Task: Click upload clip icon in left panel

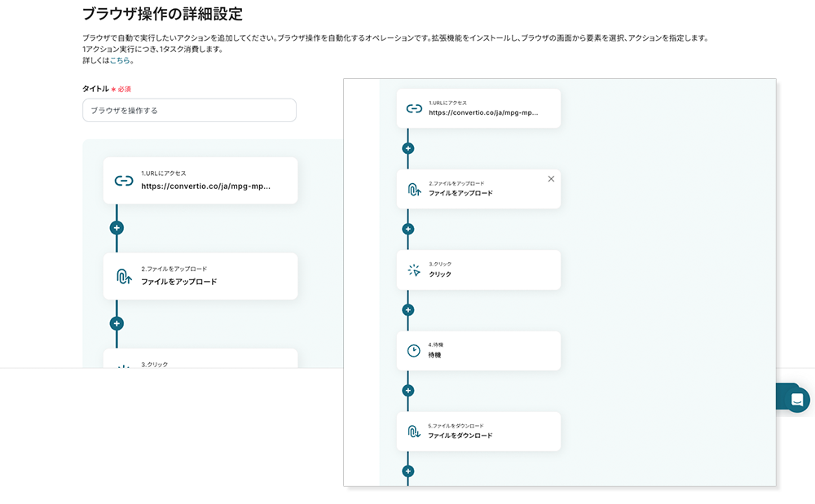Action: coord(124,276)
